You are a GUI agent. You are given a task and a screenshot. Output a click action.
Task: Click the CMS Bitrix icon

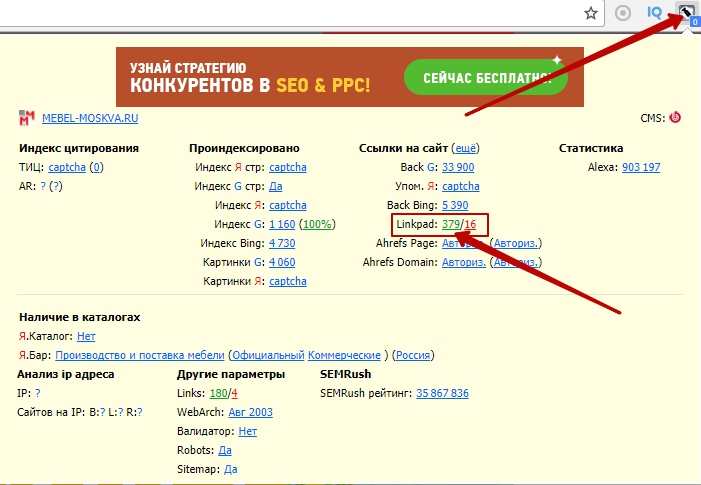click(x=675, y=117)
